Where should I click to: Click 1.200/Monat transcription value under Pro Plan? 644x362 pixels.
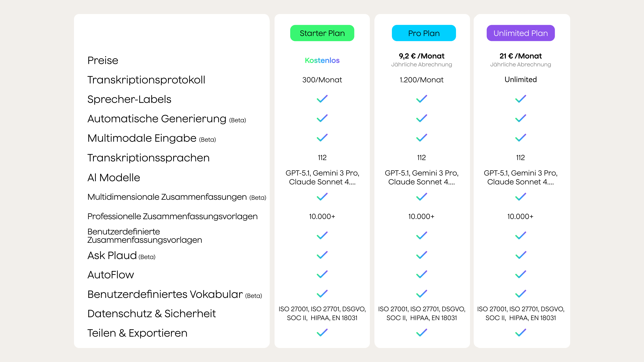click(421, 80)
